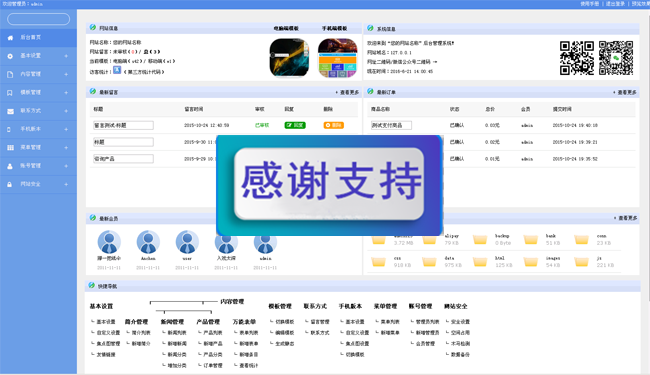Expand the bookmark template section's plus sign
This screenshot has width=650, height=375.
tap(66, 92)
